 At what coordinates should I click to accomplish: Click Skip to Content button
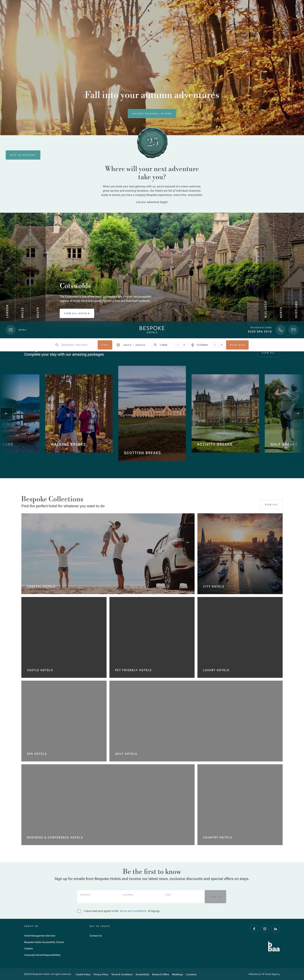coord(23,155)
